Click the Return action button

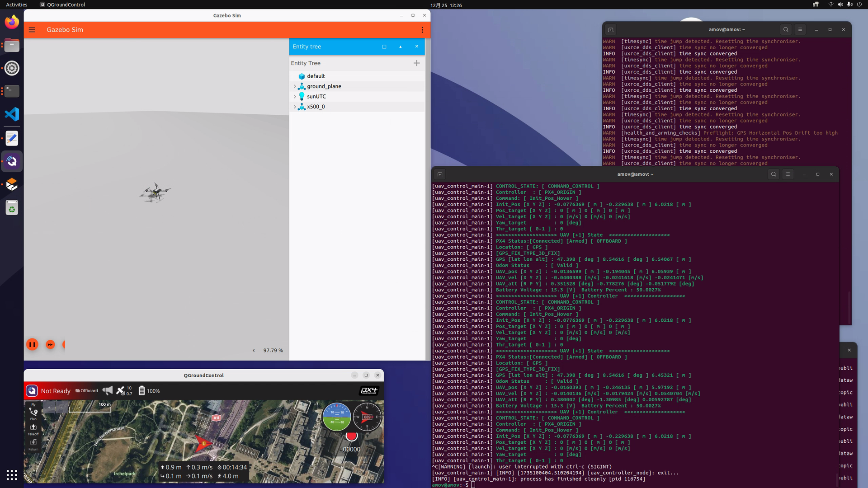pos(33,444)
